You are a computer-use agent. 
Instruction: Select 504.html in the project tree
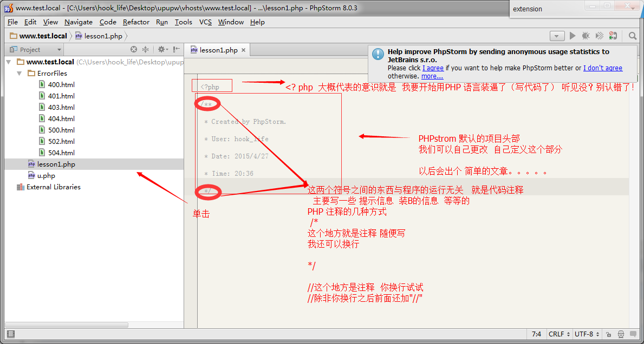pyautogui.click(x=61, y=153)
